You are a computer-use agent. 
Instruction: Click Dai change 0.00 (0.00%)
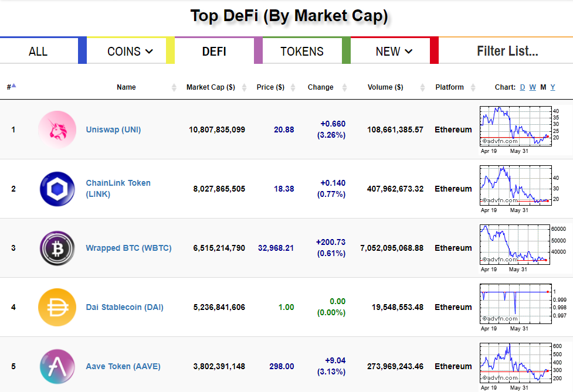click(x=331, y=307)
